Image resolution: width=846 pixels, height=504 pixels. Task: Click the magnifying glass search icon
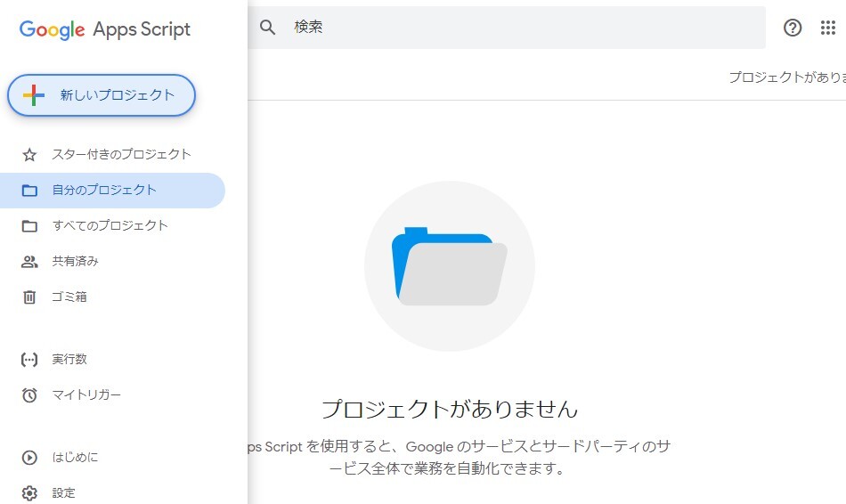[x=268, y=28]
